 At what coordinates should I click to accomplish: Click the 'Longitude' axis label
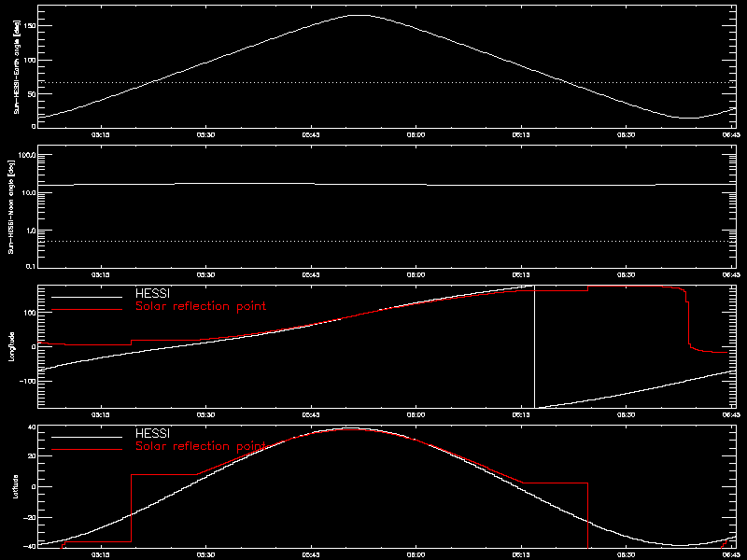(12, 346)
